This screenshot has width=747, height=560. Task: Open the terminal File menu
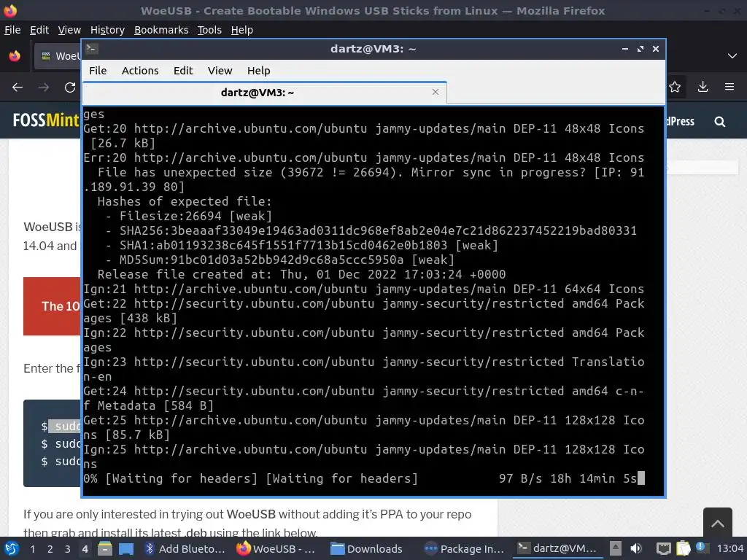point(98,71)
